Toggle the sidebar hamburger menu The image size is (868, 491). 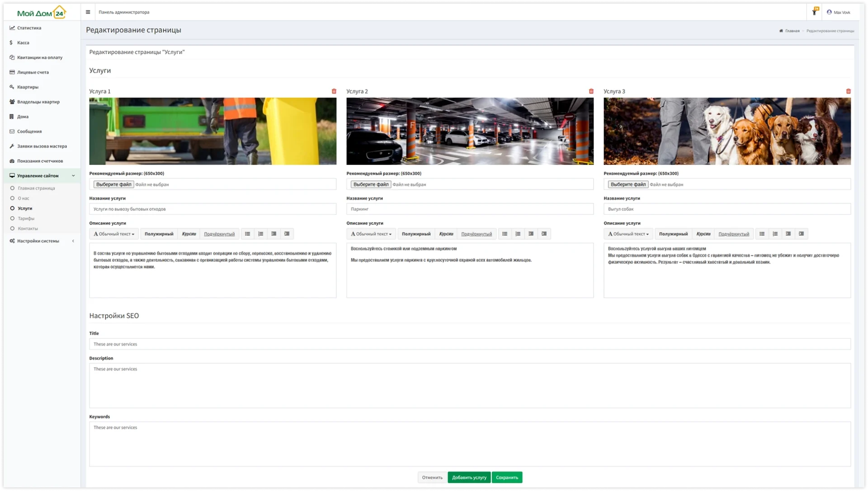tap(88, 12)
